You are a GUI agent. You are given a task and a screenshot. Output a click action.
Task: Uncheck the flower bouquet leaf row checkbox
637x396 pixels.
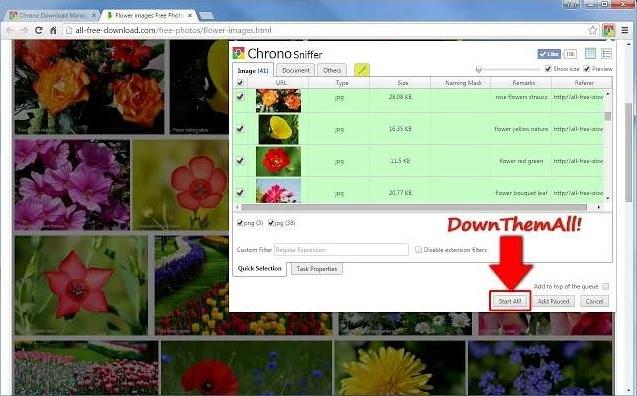coord(240,193)
